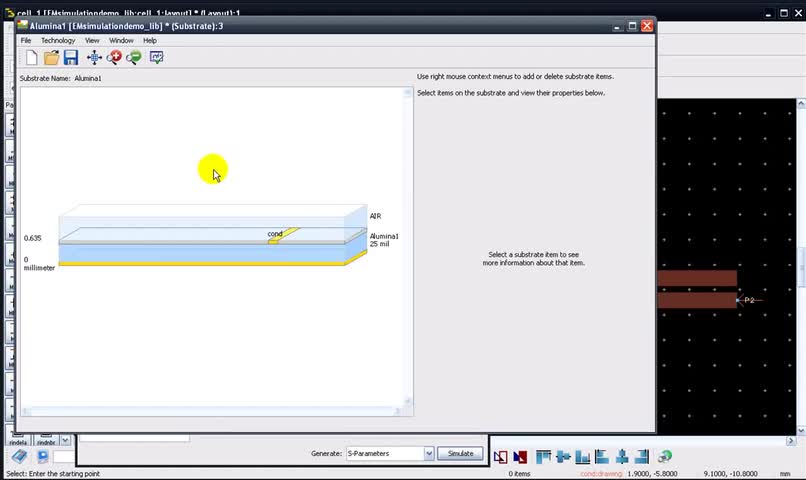
Task: Open the Help menu
Action: point(150,41)
